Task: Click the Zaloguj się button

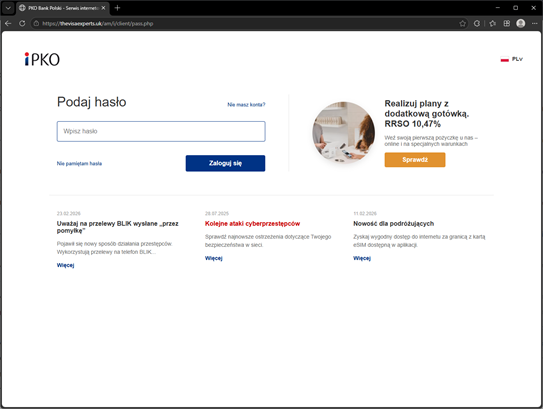Action: coord(225,163)
